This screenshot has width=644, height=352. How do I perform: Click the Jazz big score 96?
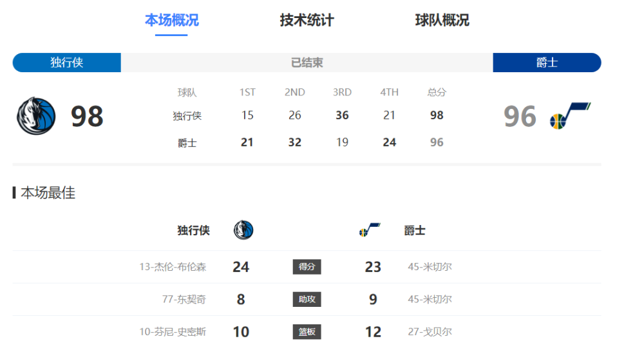[520, 117]
